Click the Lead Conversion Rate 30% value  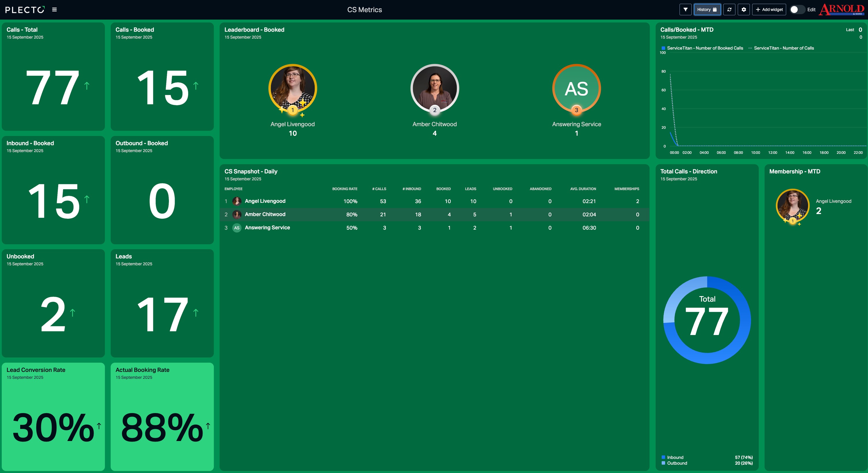[53, 427]
